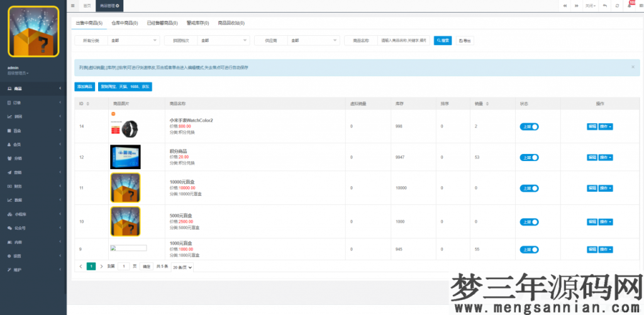Open the 内容 sidebar menu icon
Image resolution: width=644 pixels, height=315 pixels.
point(9,242)
